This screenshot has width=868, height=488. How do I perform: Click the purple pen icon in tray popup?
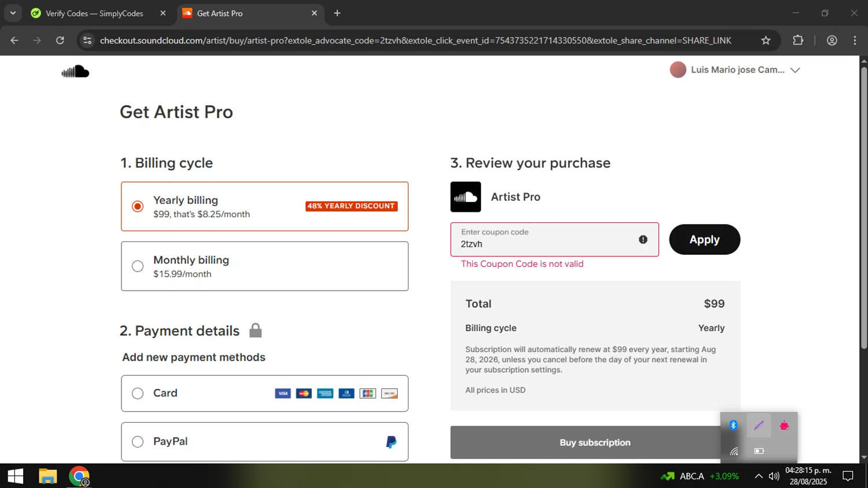pos(759,425)
